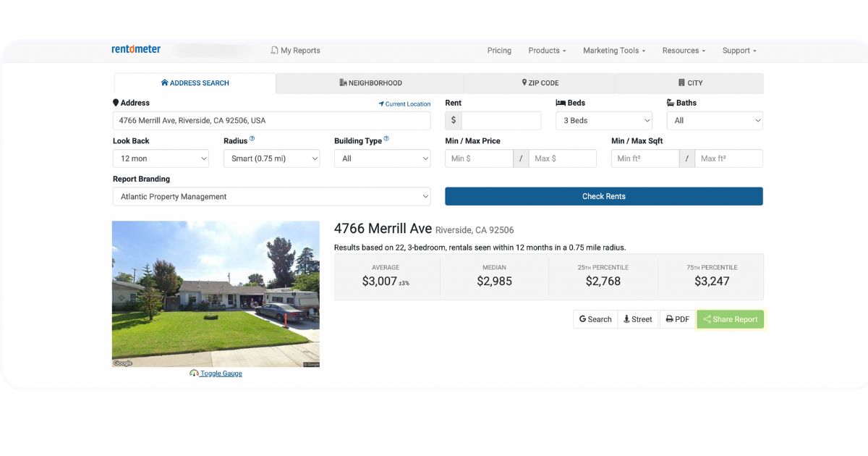This screenshot has width=868, height=456.
Task: Open Street view for property
Action: (638, 319)
